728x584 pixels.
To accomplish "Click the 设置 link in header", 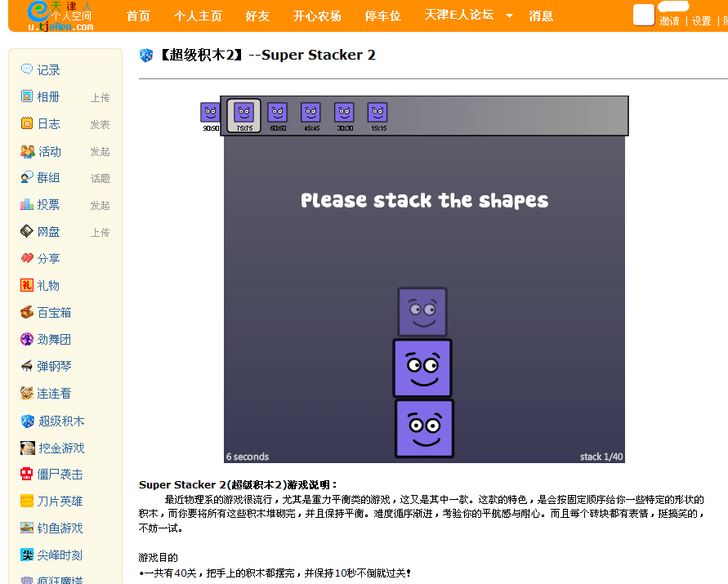I will point(702,21).
